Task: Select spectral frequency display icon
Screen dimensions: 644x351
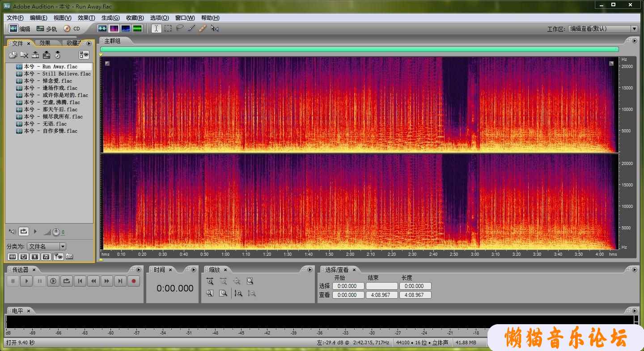Action: click(114, 28)
